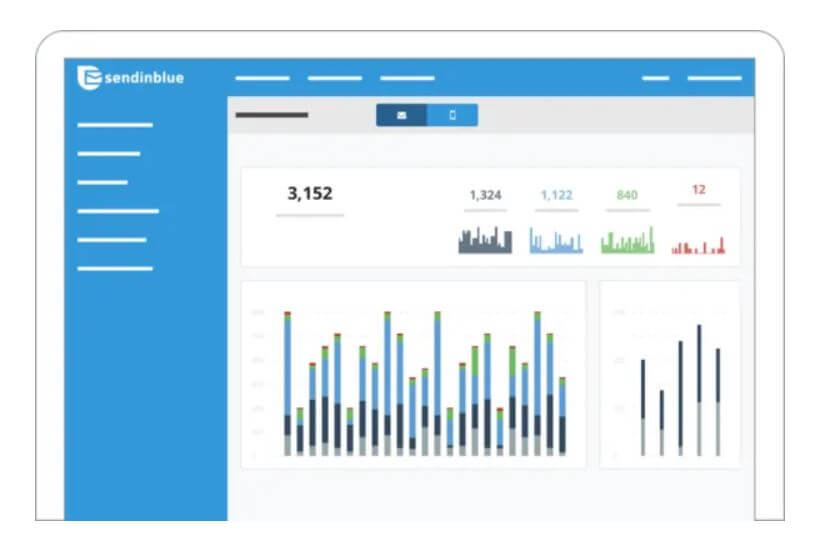Open the green mini chart under 840
The height and width of the screenshot is (555, 837).
tap(627, 241)
